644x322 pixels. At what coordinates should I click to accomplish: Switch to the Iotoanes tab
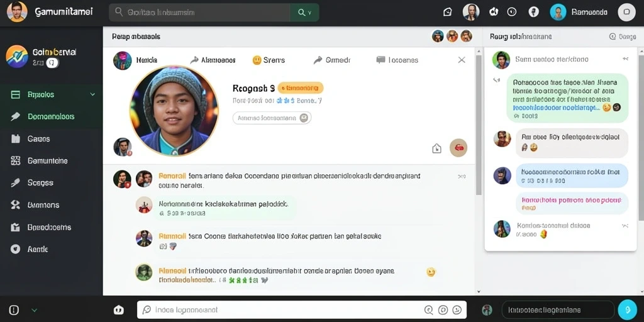[x=397, y=60]
